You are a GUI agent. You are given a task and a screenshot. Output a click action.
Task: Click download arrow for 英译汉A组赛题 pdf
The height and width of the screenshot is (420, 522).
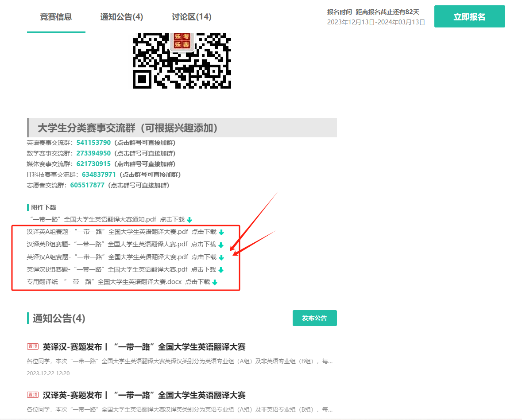tap(221, 257)
